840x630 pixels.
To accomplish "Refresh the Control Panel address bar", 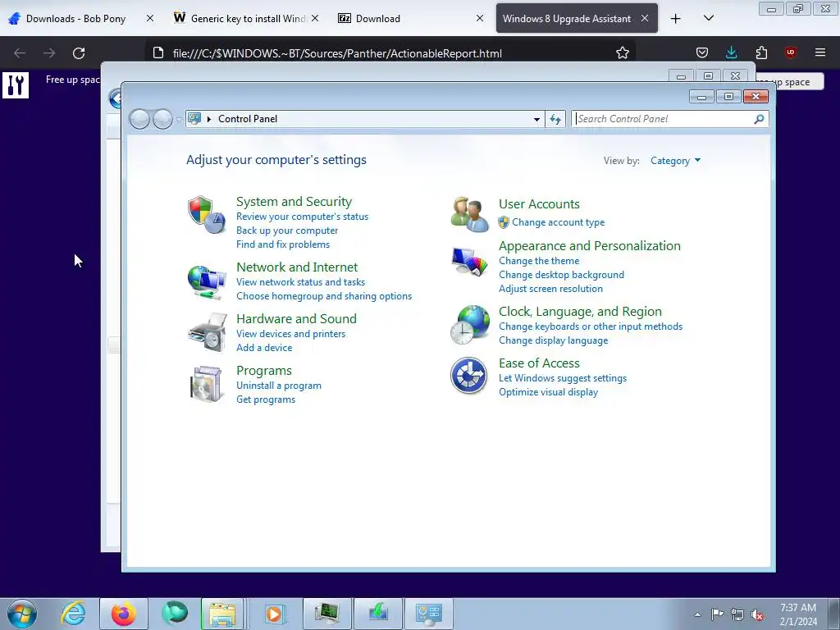I will click(555, 119).
